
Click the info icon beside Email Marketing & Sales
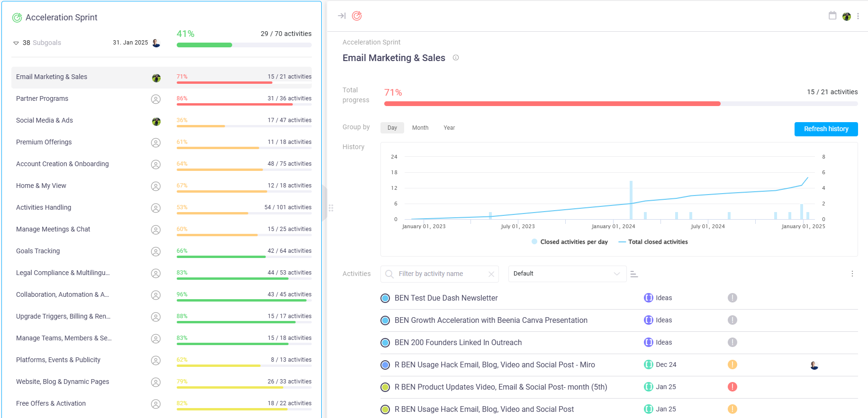tap(456, 58)
